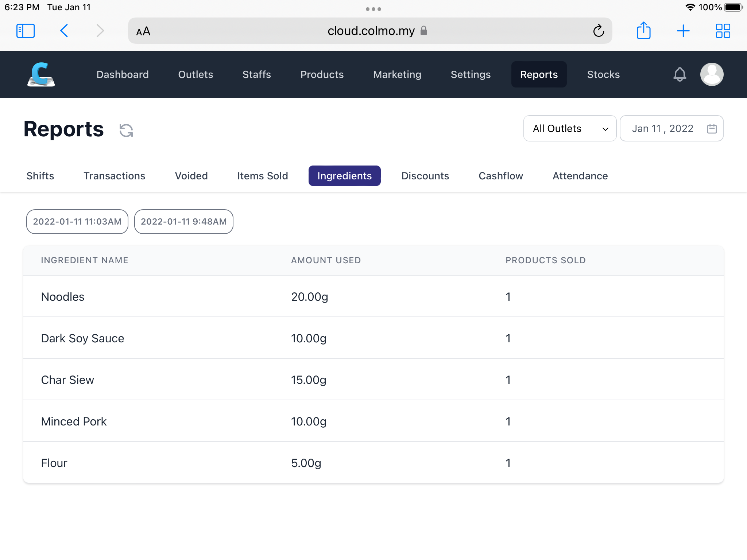
Task: Select the 2022-01-11 9:48AM shift chip
Action: coord(183,221)
